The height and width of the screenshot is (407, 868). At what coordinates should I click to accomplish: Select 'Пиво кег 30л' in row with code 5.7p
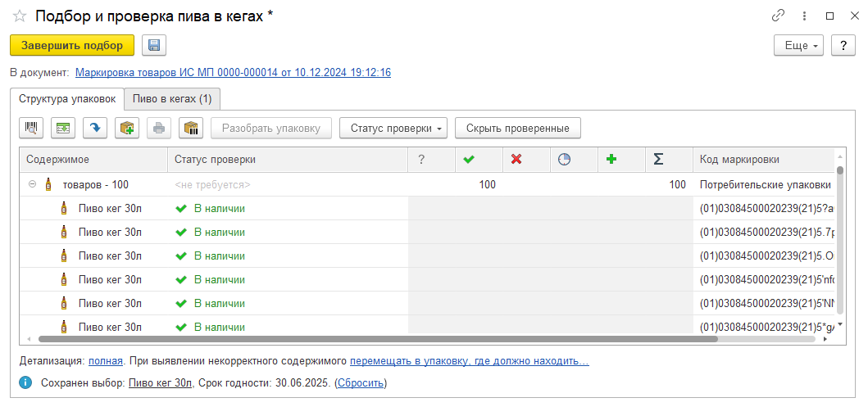point(110,233)
